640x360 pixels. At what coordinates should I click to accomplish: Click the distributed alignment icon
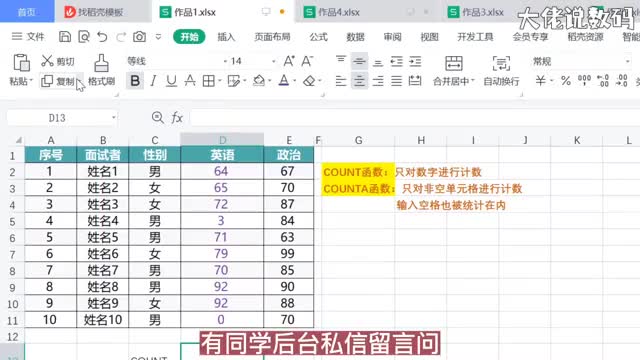415,81
